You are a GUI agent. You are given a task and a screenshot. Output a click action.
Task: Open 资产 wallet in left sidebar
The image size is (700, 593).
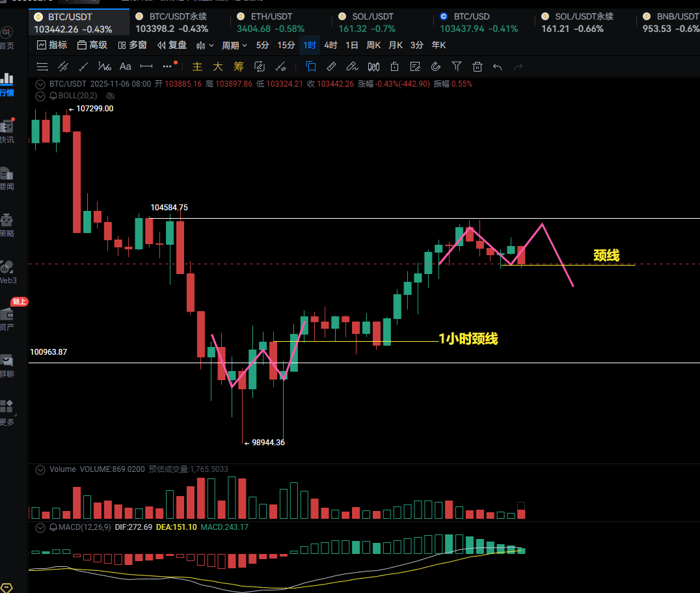click(x=7, y=318)
